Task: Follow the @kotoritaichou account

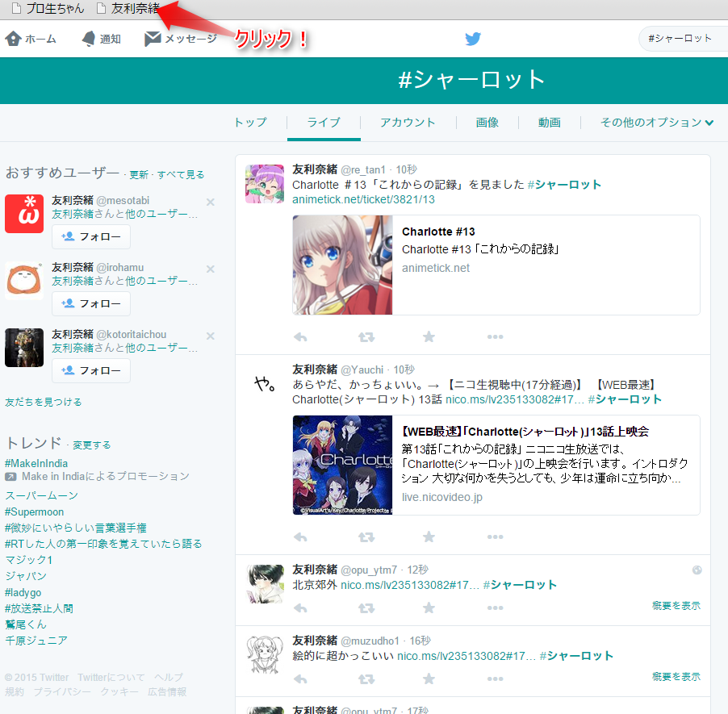Action: (91, 370)
